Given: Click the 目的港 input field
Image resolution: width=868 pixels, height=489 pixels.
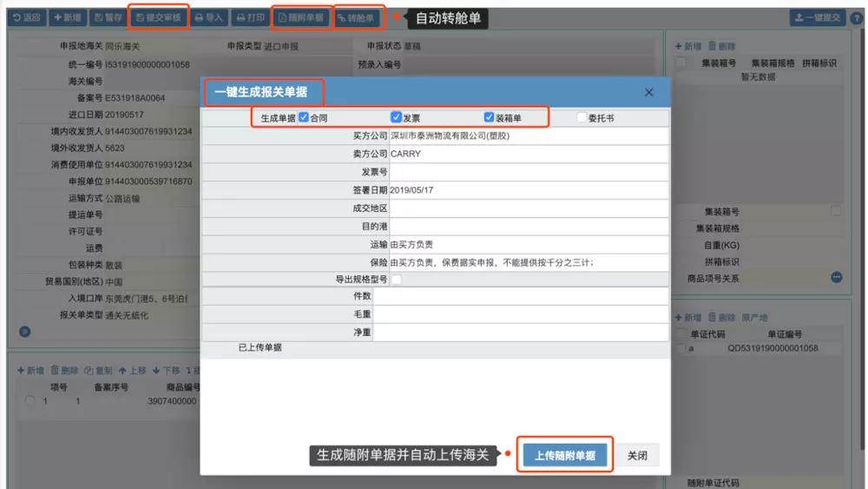Looking at the screenshot, I should tap(529, 227).
